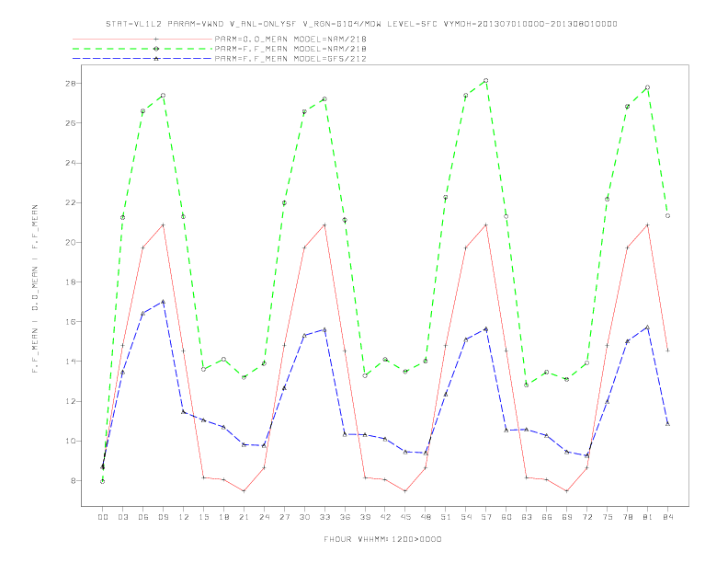Click y-axis tick label 26

click(x=72, y=123)
